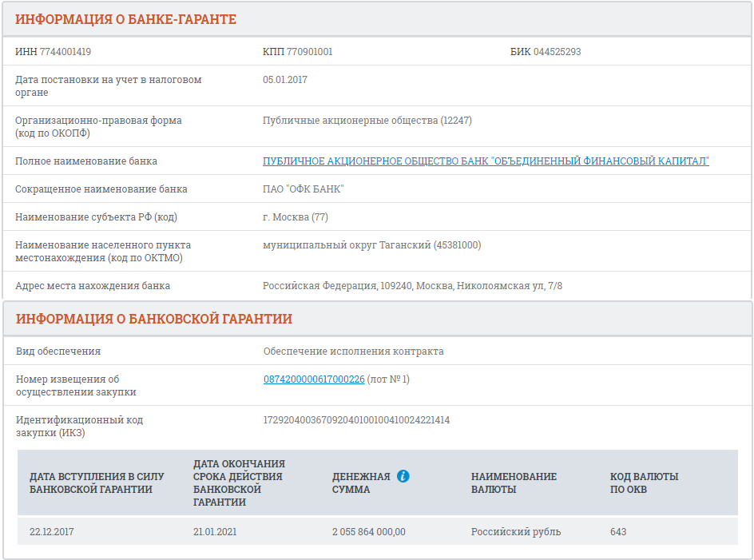Image resolution: width=754 pixels, height=560 pixels.
Task: Click the ИНФОРМАЦИЯ О БАНКОВСКОЙ ГАРАНТИИ section header
Action: point(154,319)
